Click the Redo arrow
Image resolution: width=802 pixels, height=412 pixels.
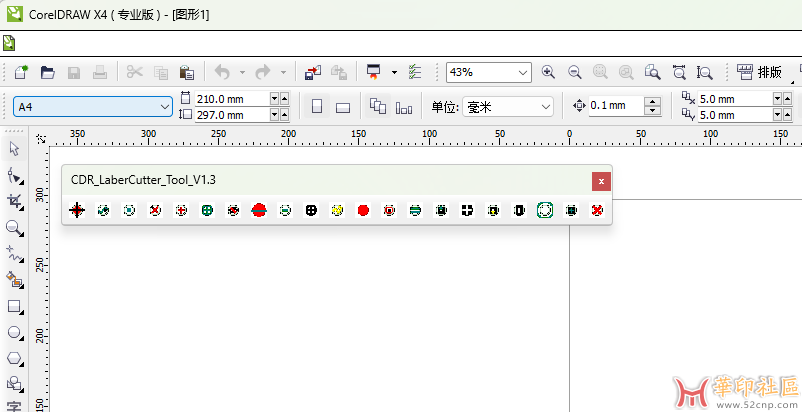click(263, 73)
